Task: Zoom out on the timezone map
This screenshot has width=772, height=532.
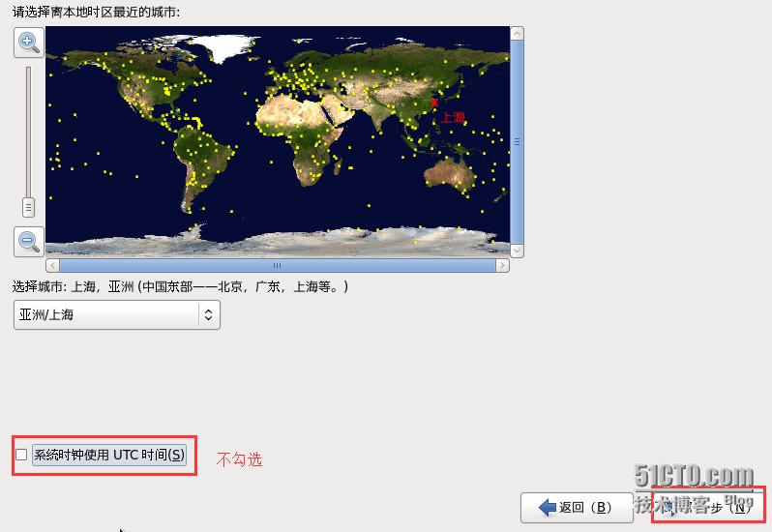Action: pyautogui.click(x=29, y=242)
